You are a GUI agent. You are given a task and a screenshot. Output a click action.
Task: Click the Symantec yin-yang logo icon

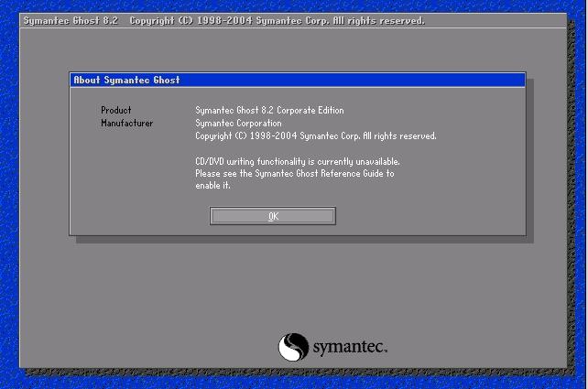[x=292, y=347]
